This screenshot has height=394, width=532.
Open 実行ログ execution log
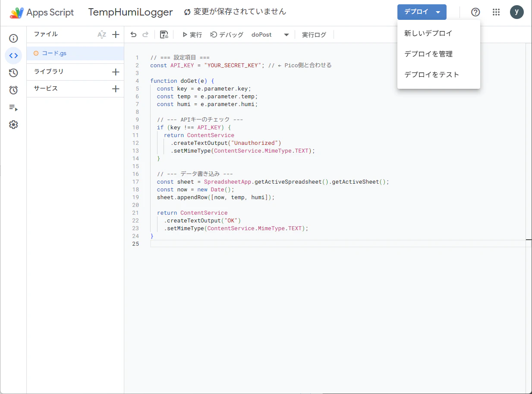point(314,34)
